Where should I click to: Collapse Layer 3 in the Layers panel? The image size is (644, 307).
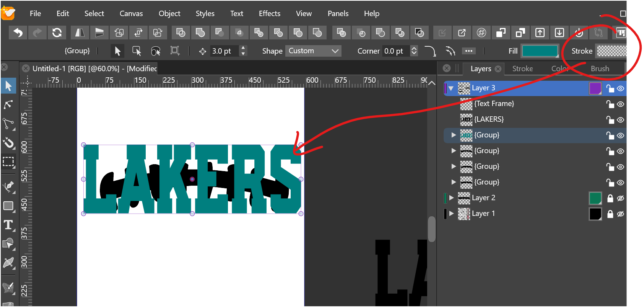tap(451, 88)
